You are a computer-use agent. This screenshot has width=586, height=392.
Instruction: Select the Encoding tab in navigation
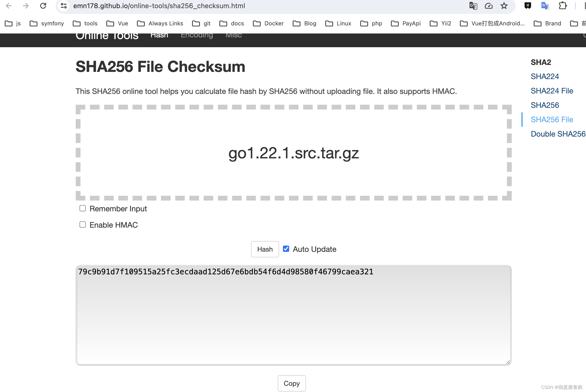(196, 35)
